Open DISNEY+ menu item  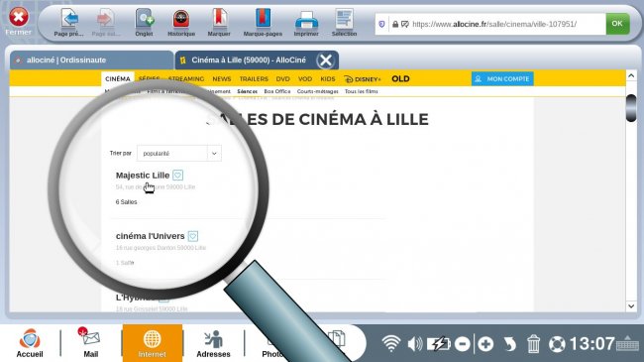[x=363, y=79]
